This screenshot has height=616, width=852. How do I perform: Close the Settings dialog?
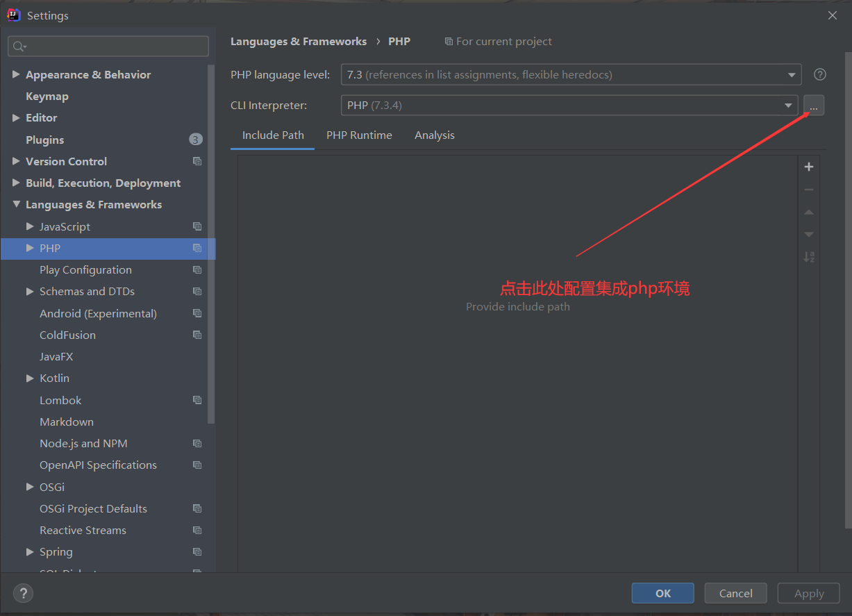(833, 15)
